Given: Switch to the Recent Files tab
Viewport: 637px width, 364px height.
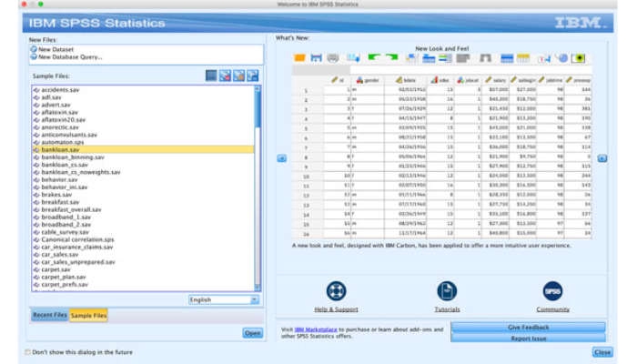Looking at the screenshot, I should [x=49, y=315].
